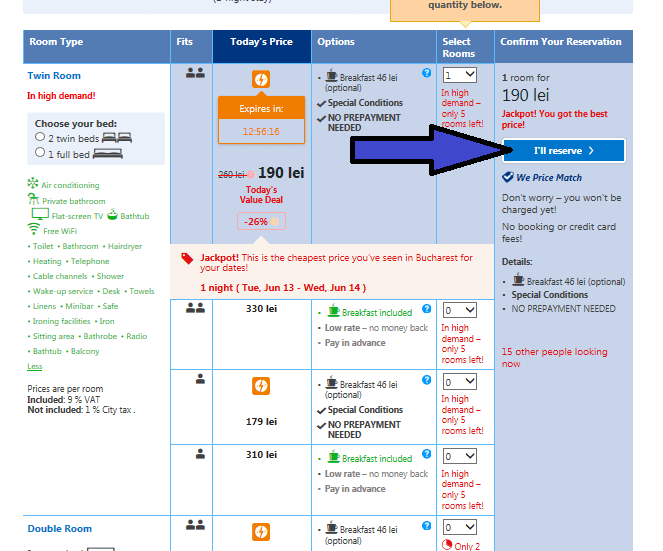Click the green breakfast cup icon in 330 lei row
The image size is (663, 551).
(333, 312)
